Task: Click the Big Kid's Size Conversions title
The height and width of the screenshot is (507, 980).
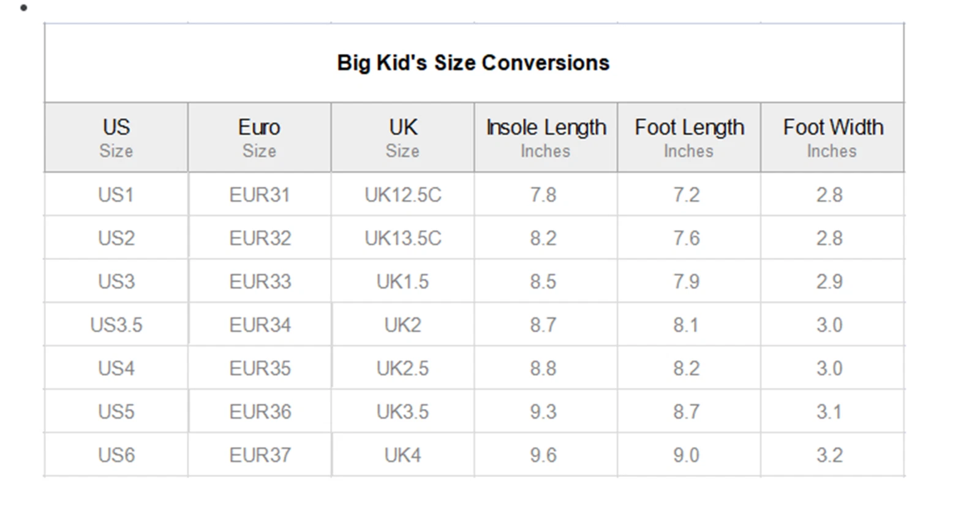Action: (473, 63)
